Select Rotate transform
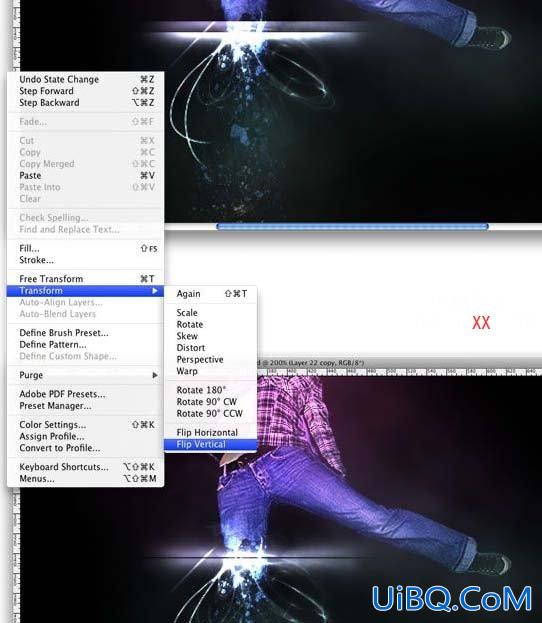Image resolution: width=542 pixels, height=623 pixels. click(x=211, y=325)
